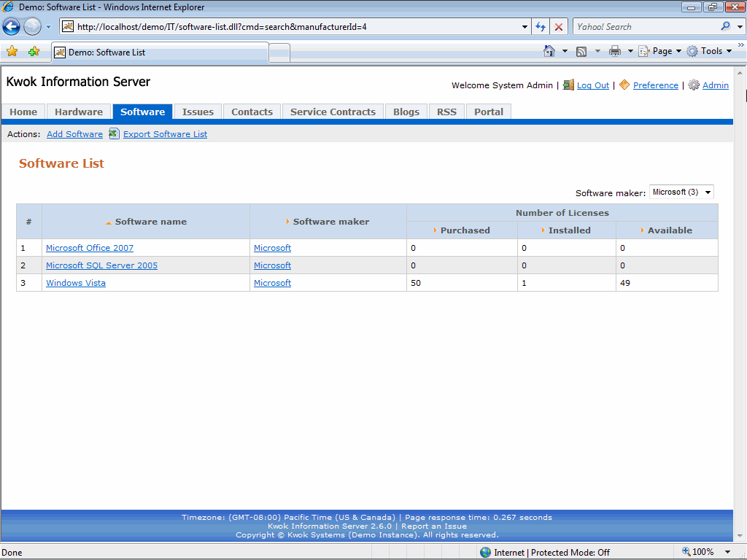Expand the Home button dropdown arrow
This screenshot has height=560, width=747.
pos(565,51)
